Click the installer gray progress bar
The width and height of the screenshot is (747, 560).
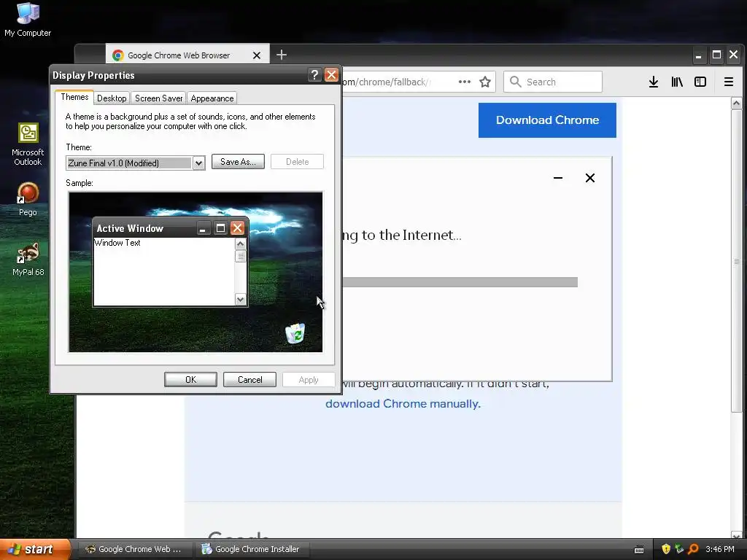click(x=460, y=282)
